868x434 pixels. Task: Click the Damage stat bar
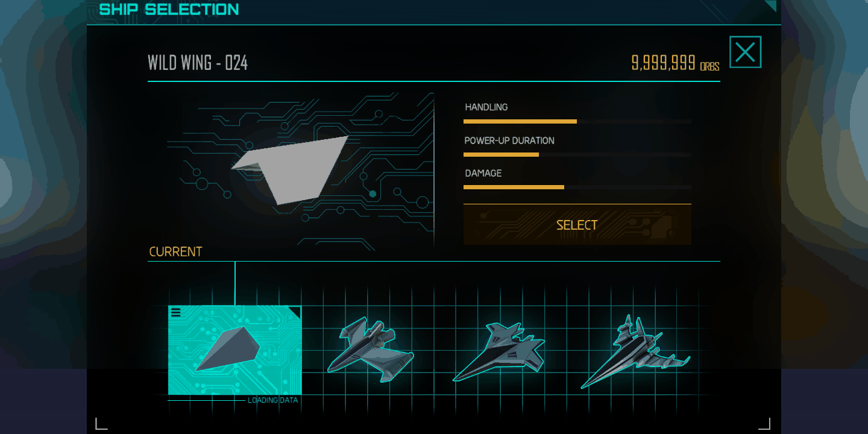(577, 187)
